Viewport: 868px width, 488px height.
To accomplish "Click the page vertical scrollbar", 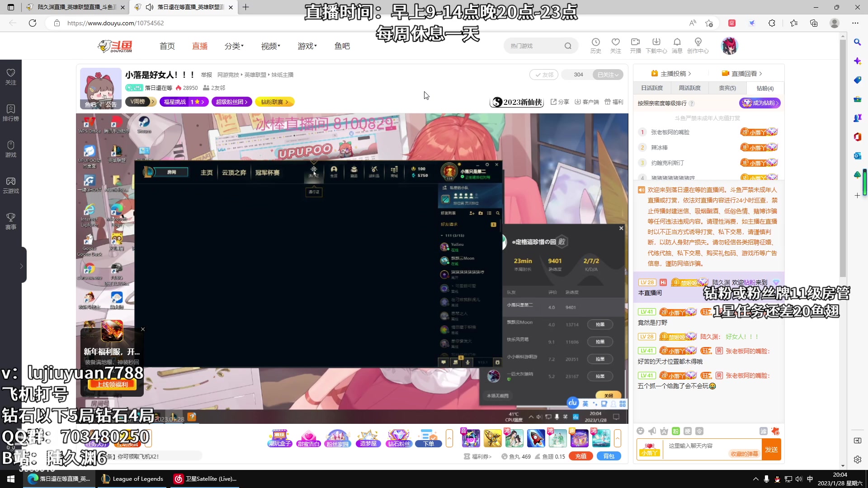I will click(843, 158).
